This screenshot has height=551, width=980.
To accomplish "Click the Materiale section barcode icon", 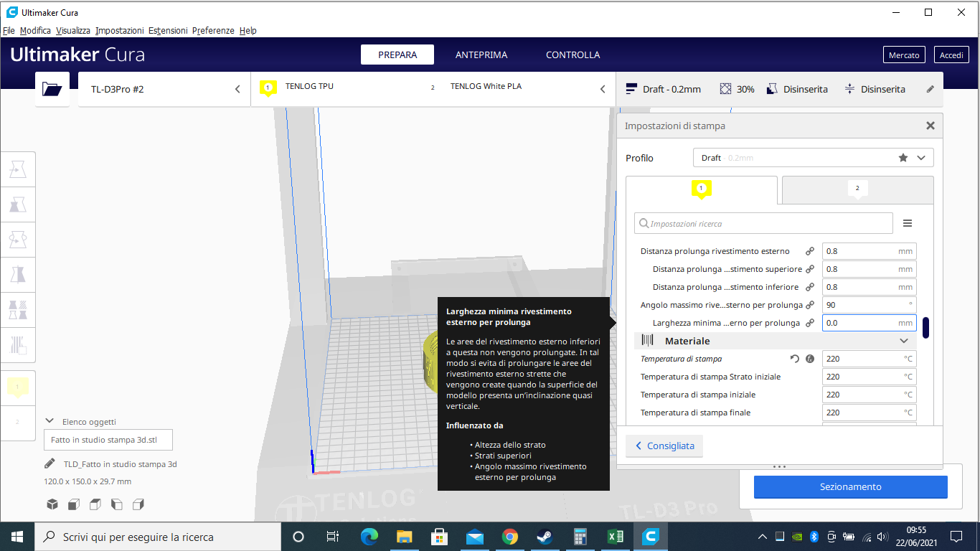I will pos(648,341).
